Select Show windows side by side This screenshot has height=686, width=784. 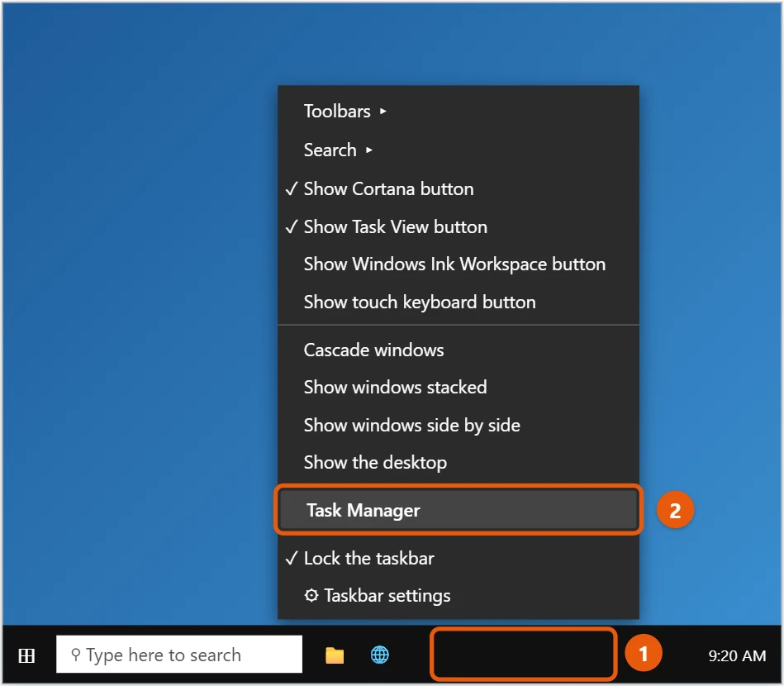click(459, 425)
